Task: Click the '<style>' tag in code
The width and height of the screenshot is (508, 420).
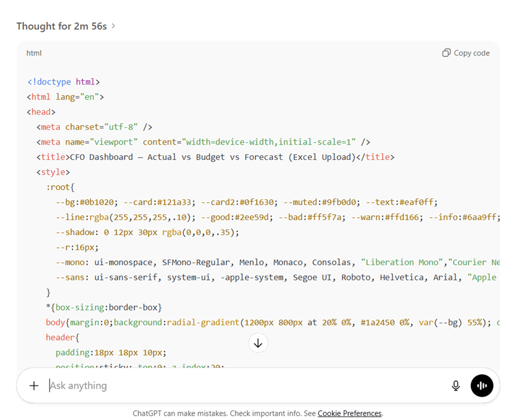Action: 53,172
